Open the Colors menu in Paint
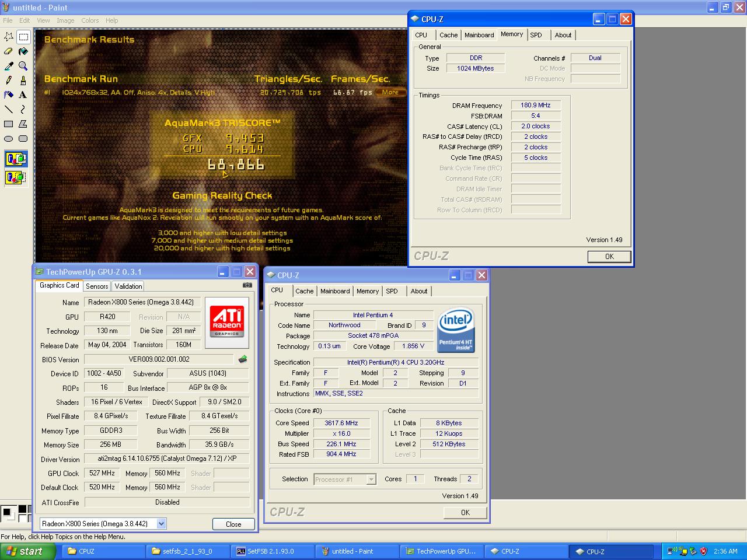 click(90, 20)
